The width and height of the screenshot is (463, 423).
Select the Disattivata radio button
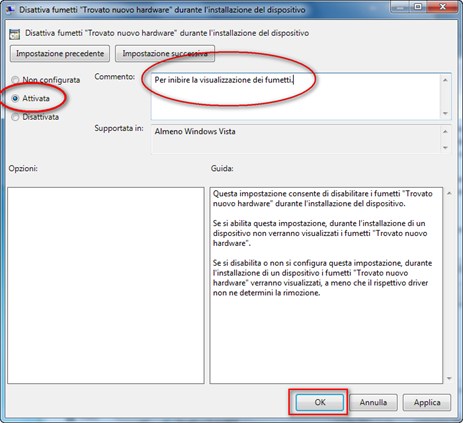pyautogui.click(x=15, y=117)
